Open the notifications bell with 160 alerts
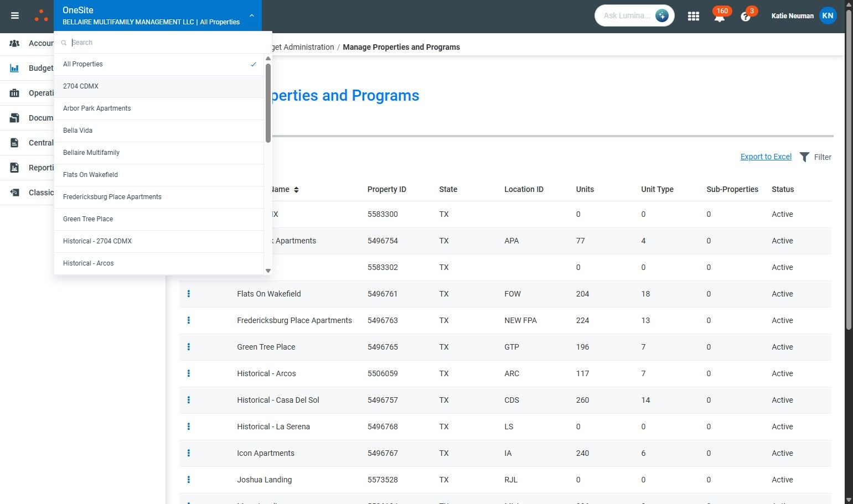Image resolution: width=853 pixels, height=504 pixels. pyautogui.click(x=719, y=17)
